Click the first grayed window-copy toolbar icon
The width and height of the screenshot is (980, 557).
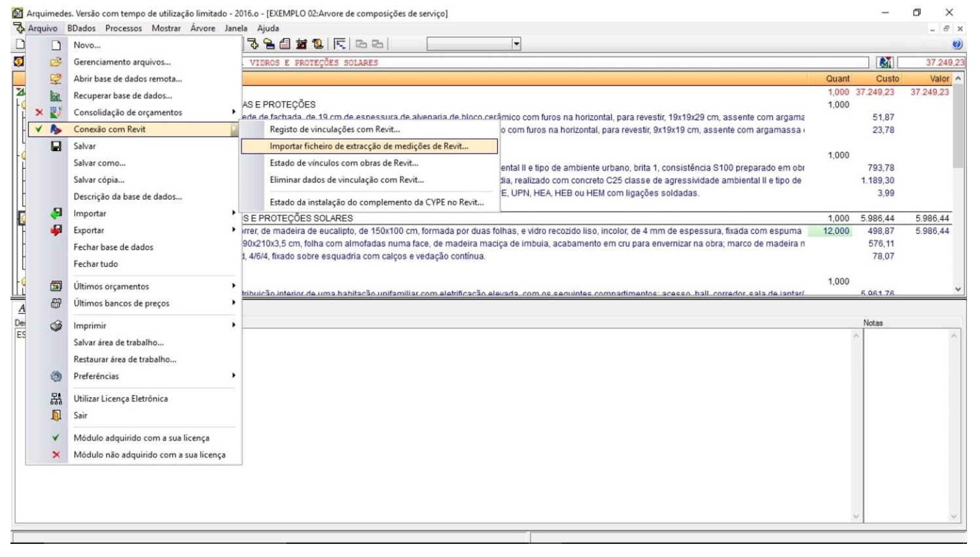(361, 44)
